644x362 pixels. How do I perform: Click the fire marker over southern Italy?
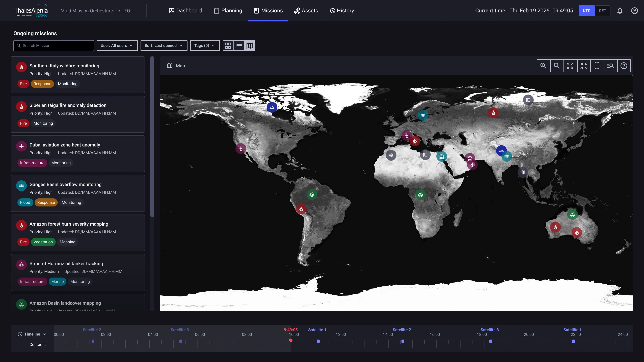pos(415,141)
